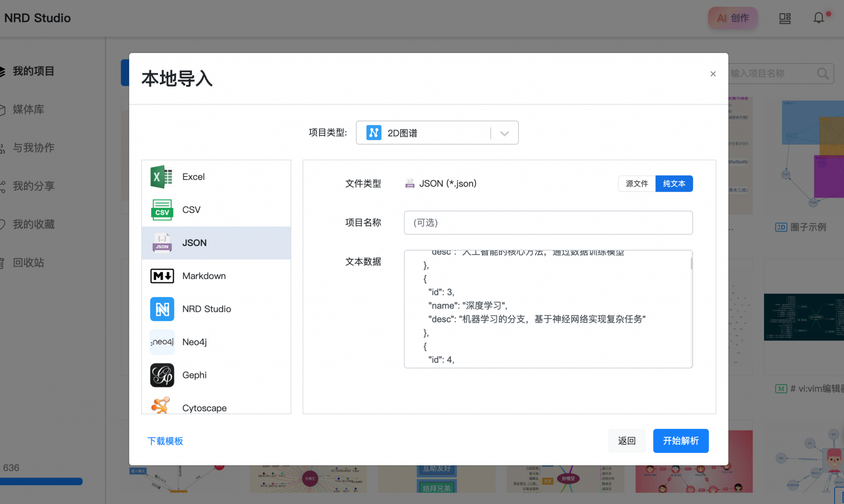Click the 项目名称 optional input field
This screenshot has width=844, height=504.
548,223
